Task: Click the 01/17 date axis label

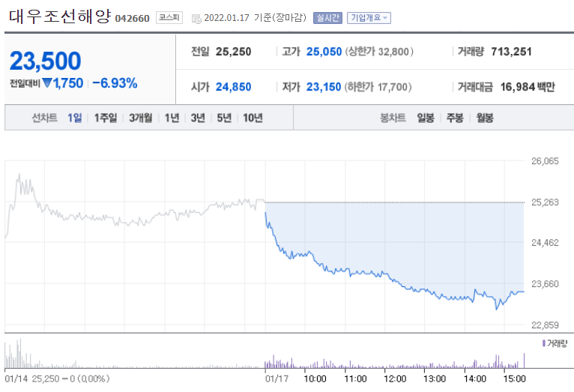Action: (277, 379)
